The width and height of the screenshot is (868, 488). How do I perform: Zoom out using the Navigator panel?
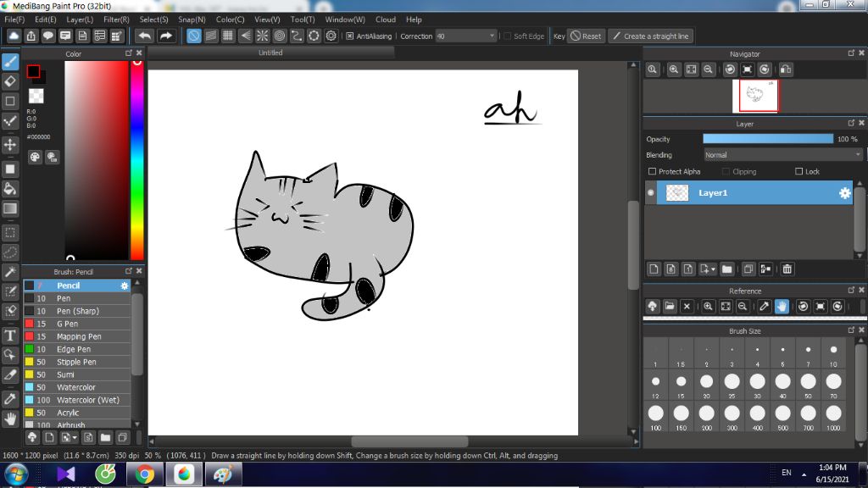pos(708,69)
